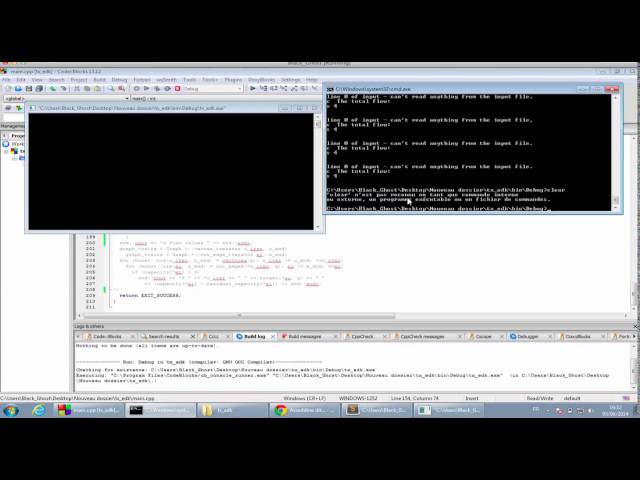Screen dimensions: 640x480
Task: Click the Step into debug icon
Action: point(284,88)
